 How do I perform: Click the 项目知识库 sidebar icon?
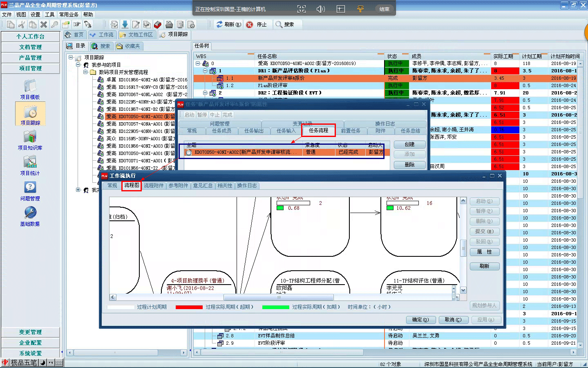(x=30, y=137)
